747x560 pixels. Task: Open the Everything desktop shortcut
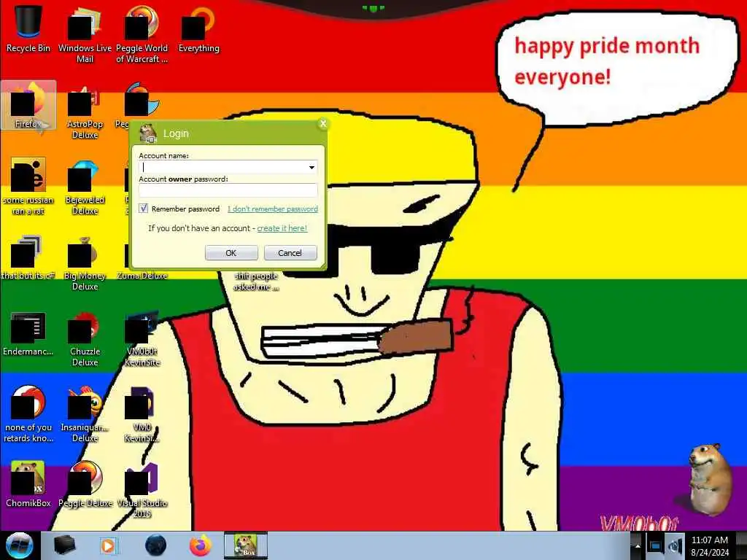pyautogui.click(x=198, y=29)
